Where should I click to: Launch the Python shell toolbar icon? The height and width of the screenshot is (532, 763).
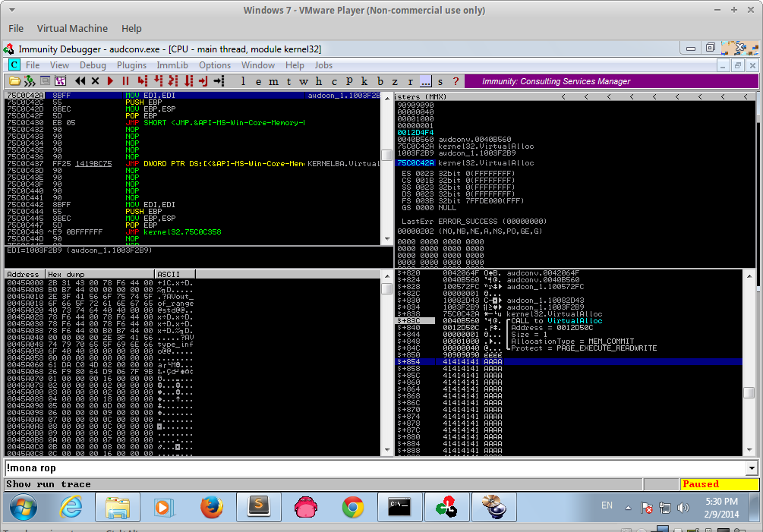(x=30, y=81)
